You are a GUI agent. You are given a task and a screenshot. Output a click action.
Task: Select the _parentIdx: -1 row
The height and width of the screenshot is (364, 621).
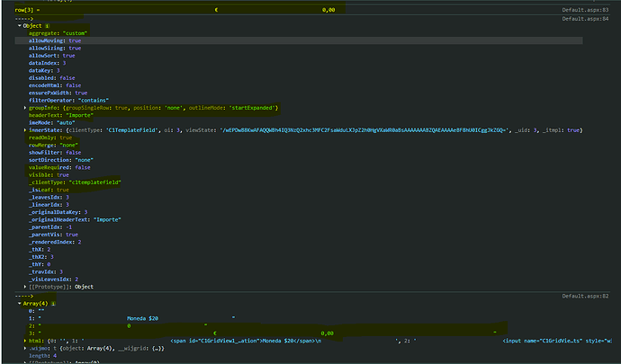pos(50,227)
